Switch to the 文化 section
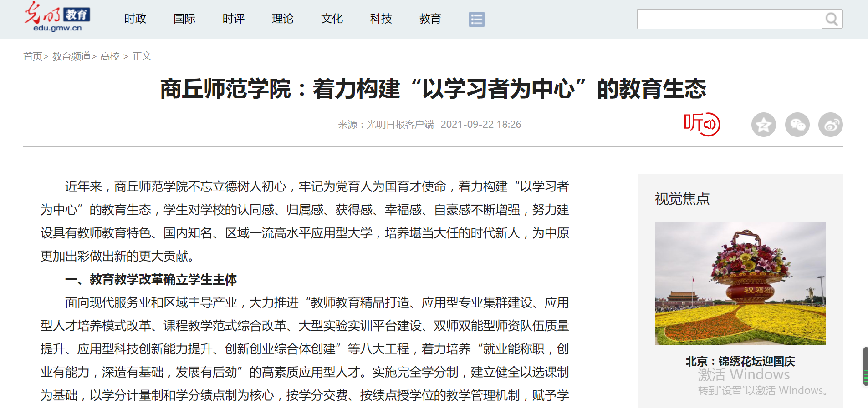Screen dimensions: 868x408 point(332,19)
